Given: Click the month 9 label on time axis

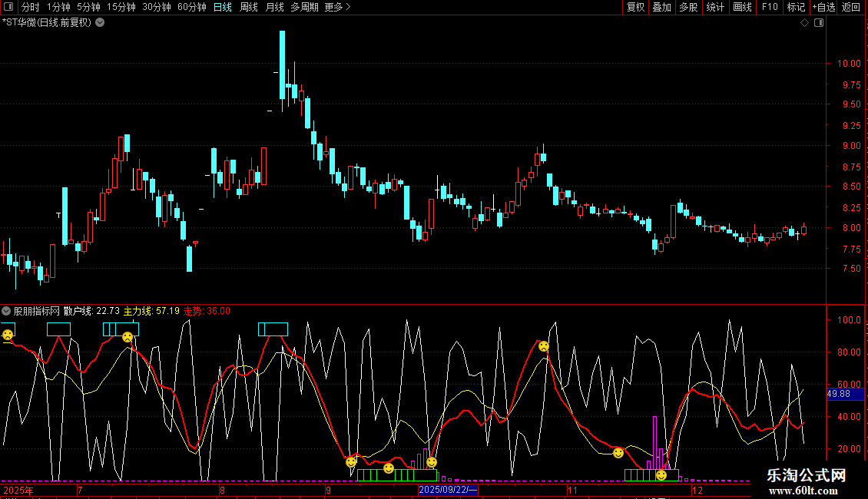Looking at the screenshot, I should [328, 490].
